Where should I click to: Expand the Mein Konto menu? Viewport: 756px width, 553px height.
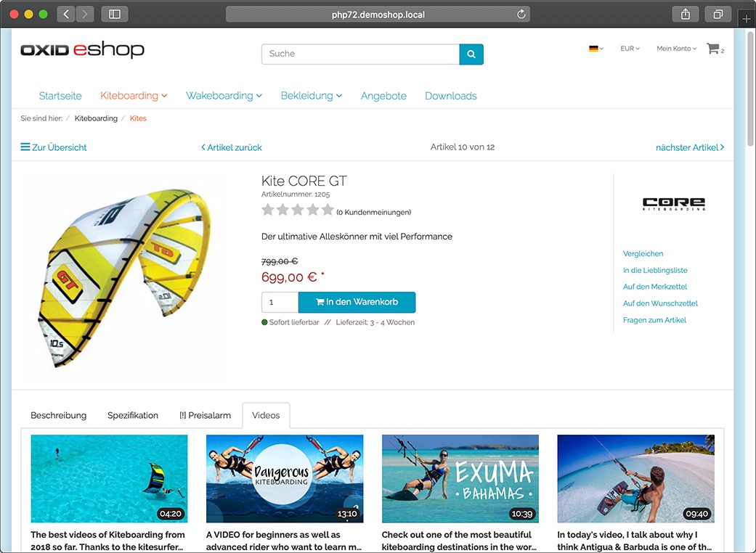coord(676,49)
